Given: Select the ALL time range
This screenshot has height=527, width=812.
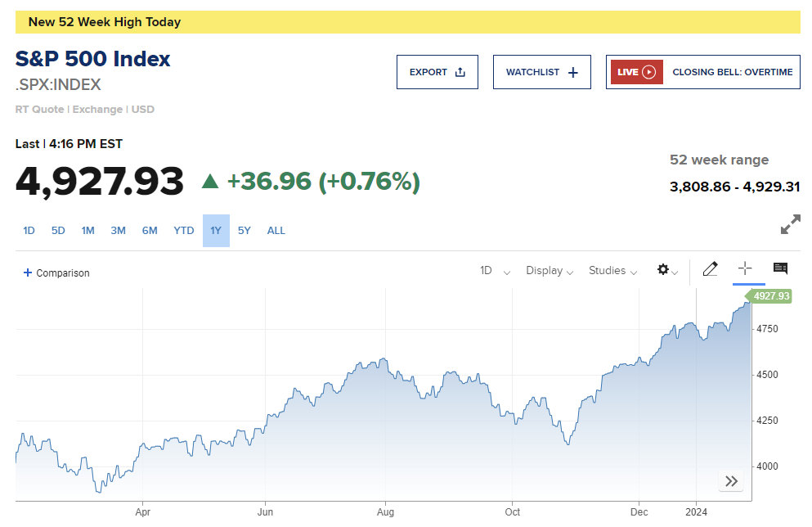Looking at the screenshot, I should pyautogui.click(x=276, y=231).
